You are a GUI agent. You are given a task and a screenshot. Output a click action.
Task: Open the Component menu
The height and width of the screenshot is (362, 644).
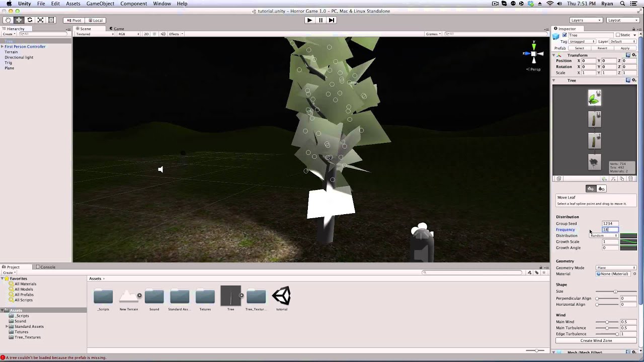click(133, 4)
